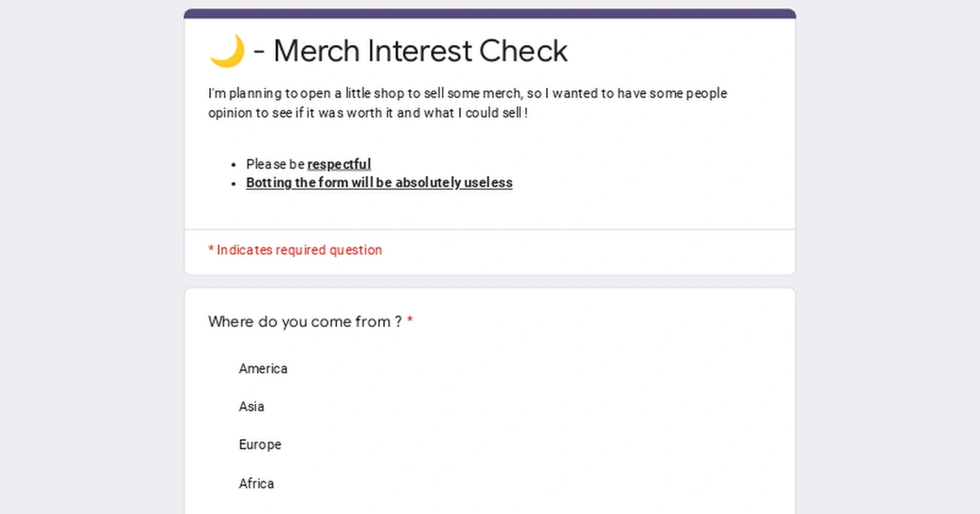Screen dimensions: 980x514
Task: Click the second bullet point marker
Action: 233,183
